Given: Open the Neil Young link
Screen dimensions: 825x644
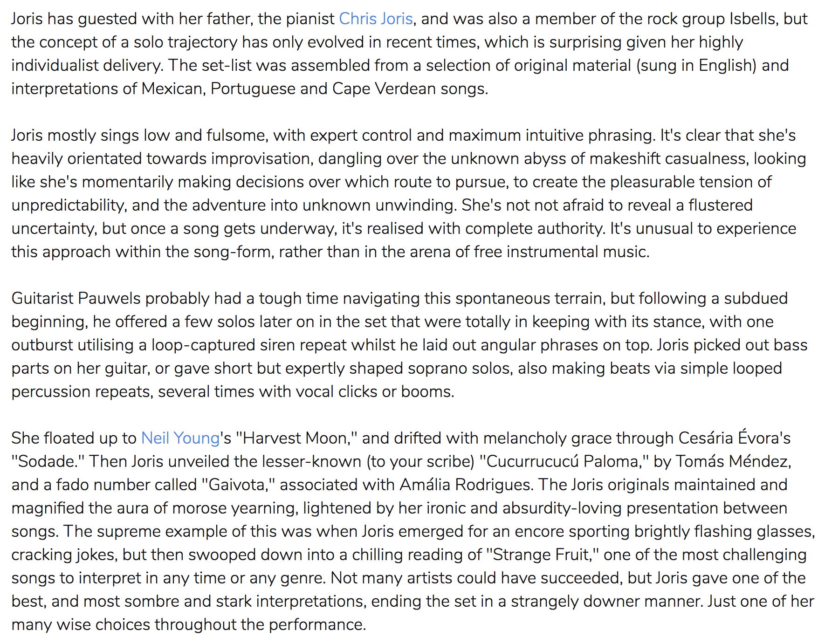Looking at the screenshot, I should point(180,438).
